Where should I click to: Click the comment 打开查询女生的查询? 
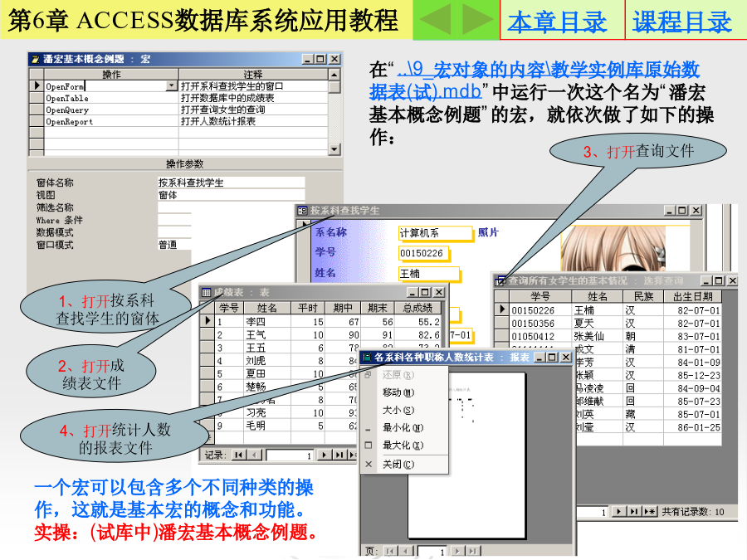[222, 110]
